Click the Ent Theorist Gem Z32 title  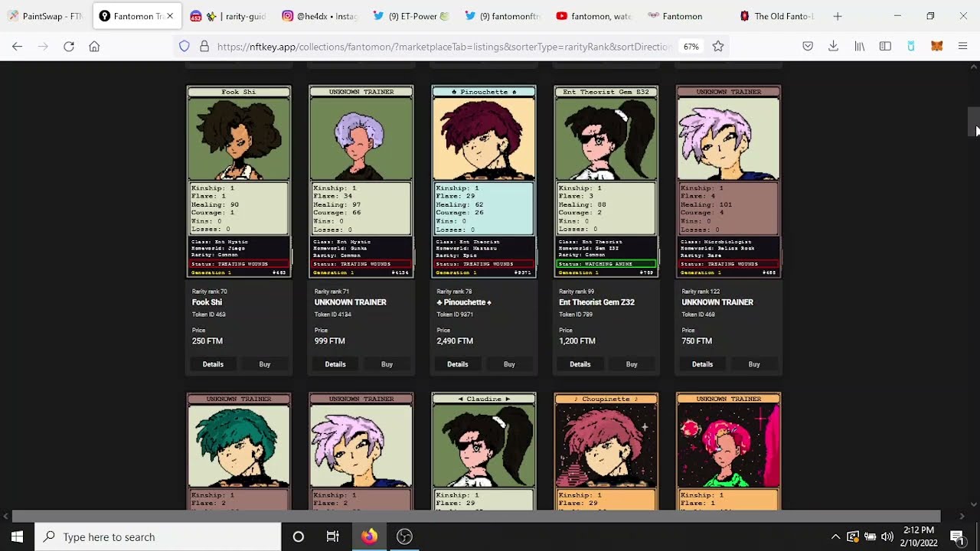click(x=596, y=302)
